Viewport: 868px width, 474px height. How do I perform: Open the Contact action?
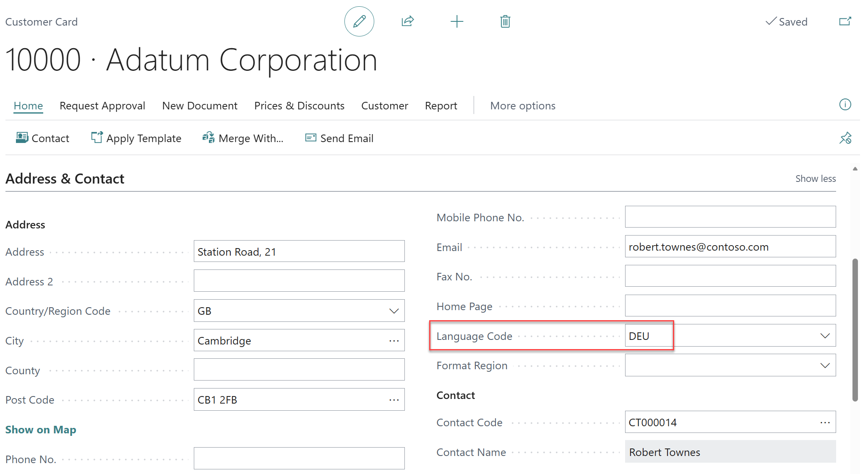(x=42, y=138)
